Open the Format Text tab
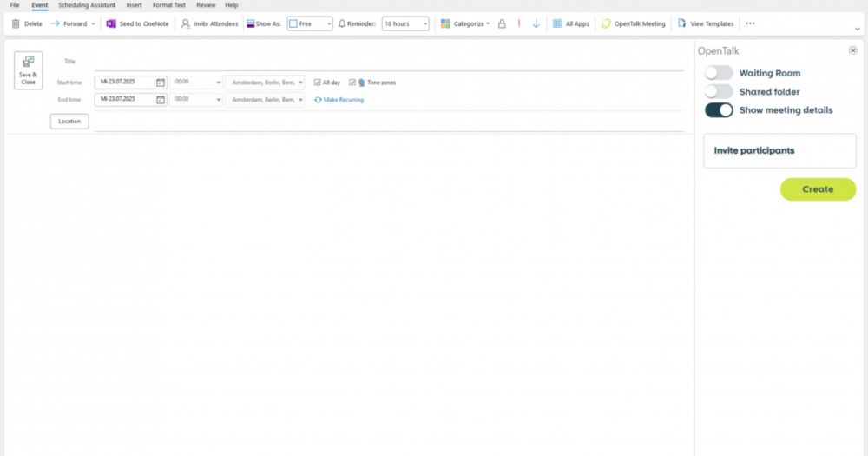Viewport: 868px width, 456px height. (169, 5)
